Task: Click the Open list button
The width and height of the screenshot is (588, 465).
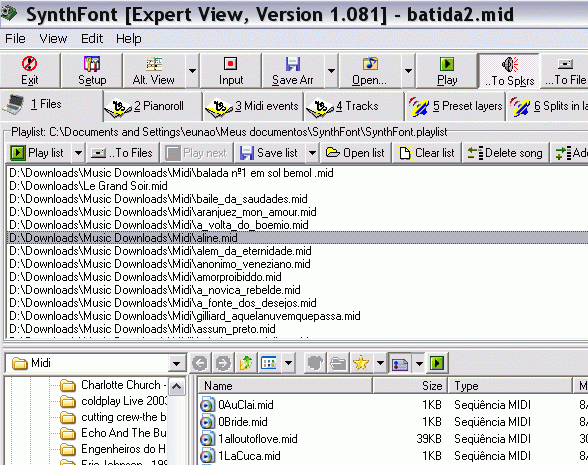Action: 356,153
